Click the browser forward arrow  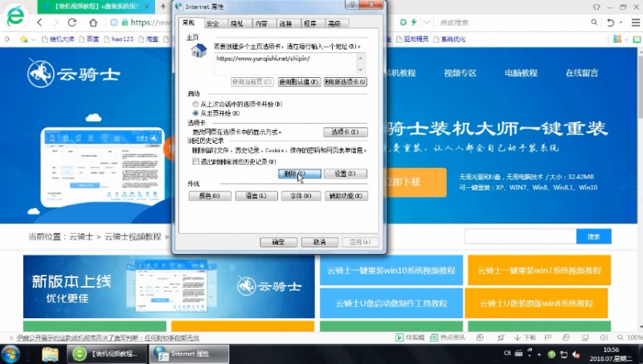click(x=56, y=22)
